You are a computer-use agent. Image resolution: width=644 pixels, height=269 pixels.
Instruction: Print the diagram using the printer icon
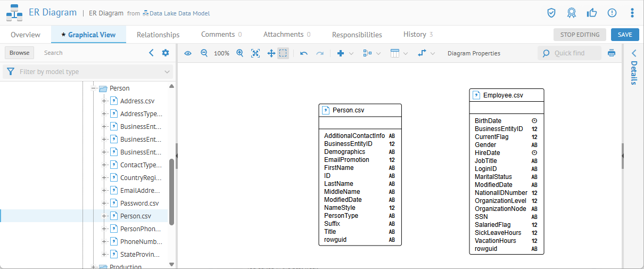pyautogui.click(x=612, y=53)
